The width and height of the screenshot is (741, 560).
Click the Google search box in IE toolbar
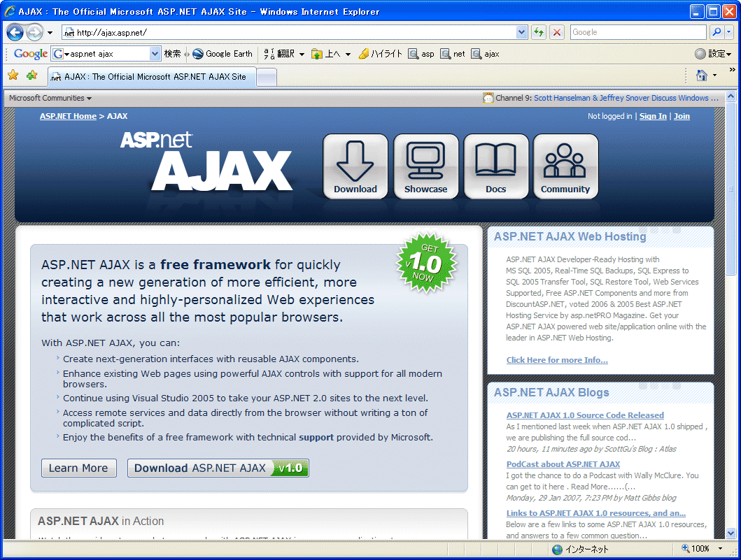pos(638,33)
